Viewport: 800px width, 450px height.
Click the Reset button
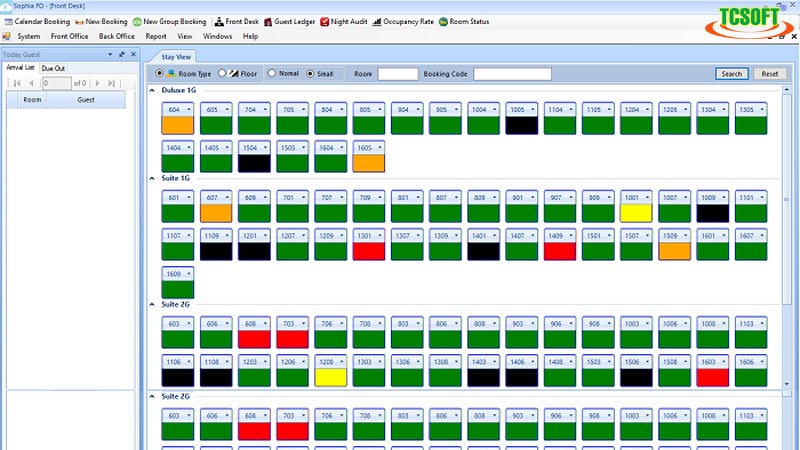click(770, 74)
